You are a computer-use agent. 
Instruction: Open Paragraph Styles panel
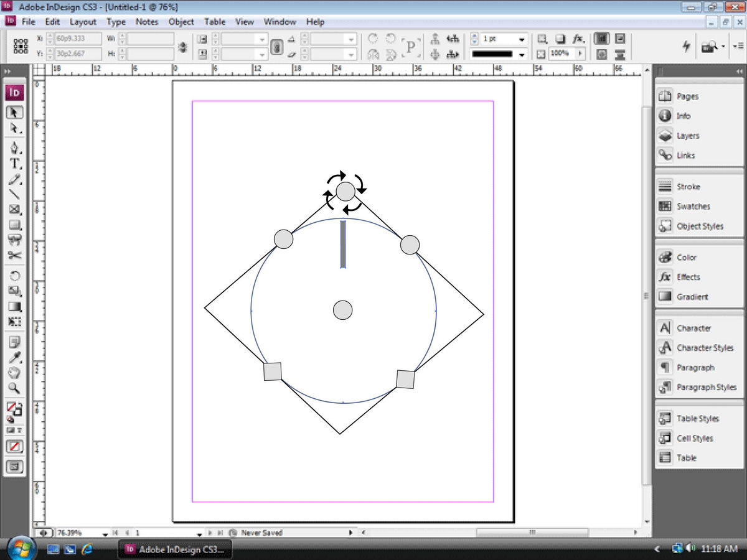point(706,387)
